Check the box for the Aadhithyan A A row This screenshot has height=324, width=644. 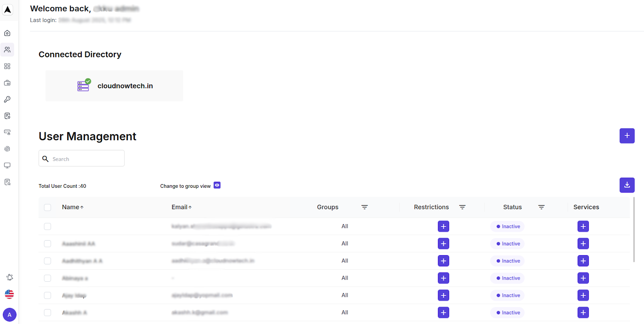tap(47, 261)
